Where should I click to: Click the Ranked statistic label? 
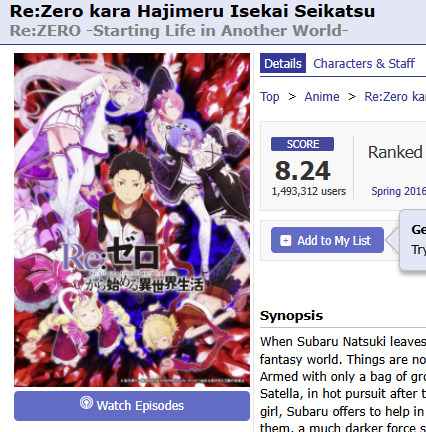(395, 152)
